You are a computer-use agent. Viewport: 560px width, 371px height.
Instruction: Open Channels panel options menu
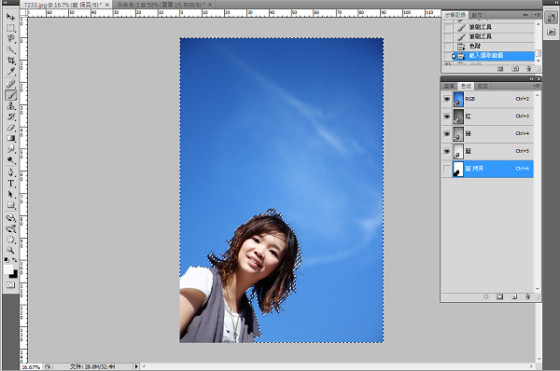536,86
